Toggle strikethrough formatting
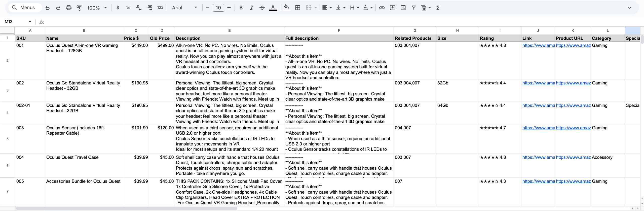The image size is (644, 211). tap(262, 8)
